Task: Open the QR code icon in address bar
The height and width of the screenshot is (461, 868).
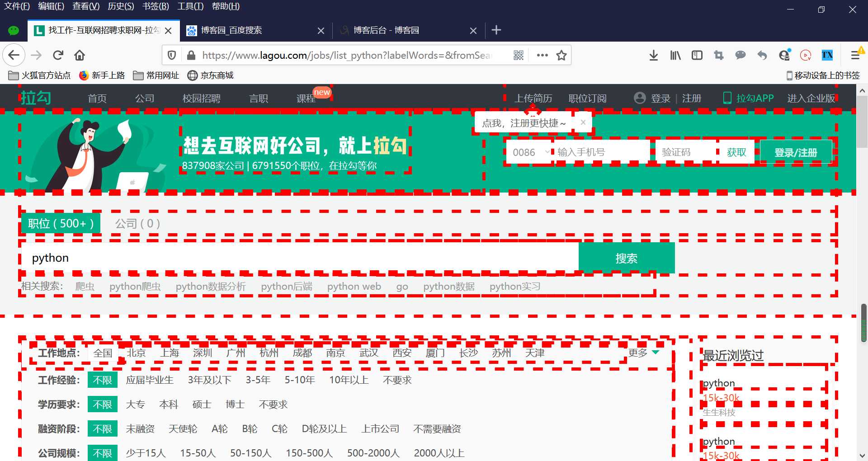Action: (519, 55)
